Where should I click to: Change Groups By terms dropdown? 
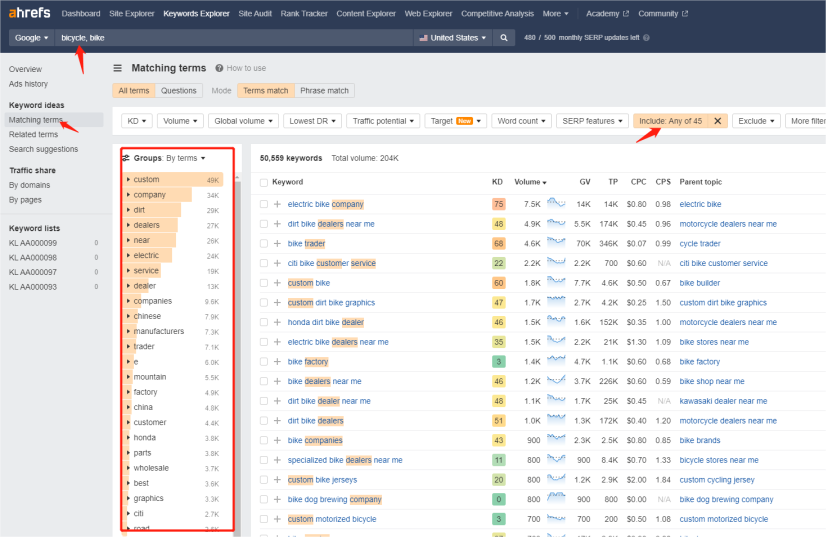[x=185, y=158]
